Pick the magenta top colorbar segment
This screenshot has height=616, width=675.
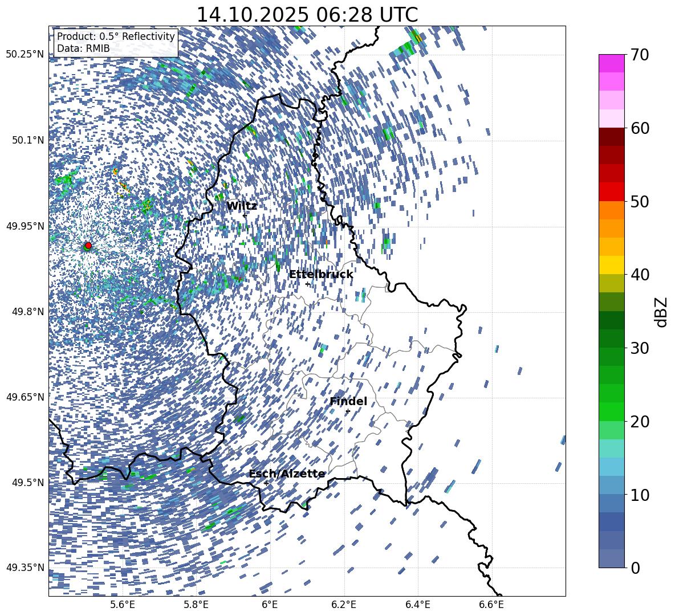pyautogui.click(x=611, y=64)
